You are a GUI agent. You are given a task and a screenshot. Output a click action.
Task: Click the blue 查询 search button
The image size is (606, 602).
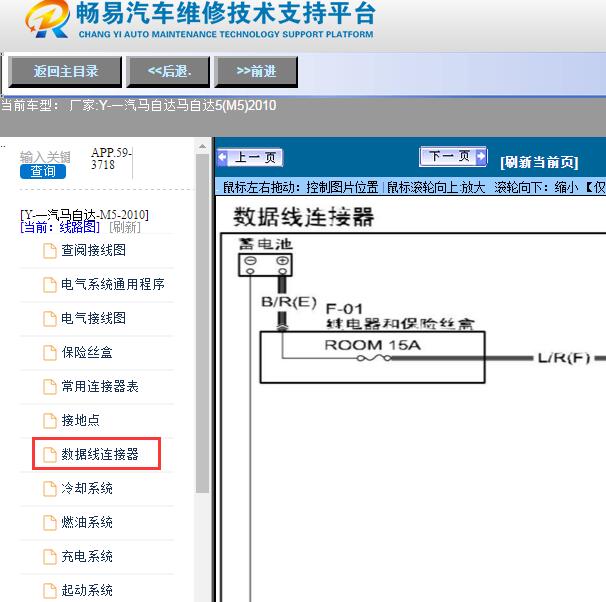43,171
